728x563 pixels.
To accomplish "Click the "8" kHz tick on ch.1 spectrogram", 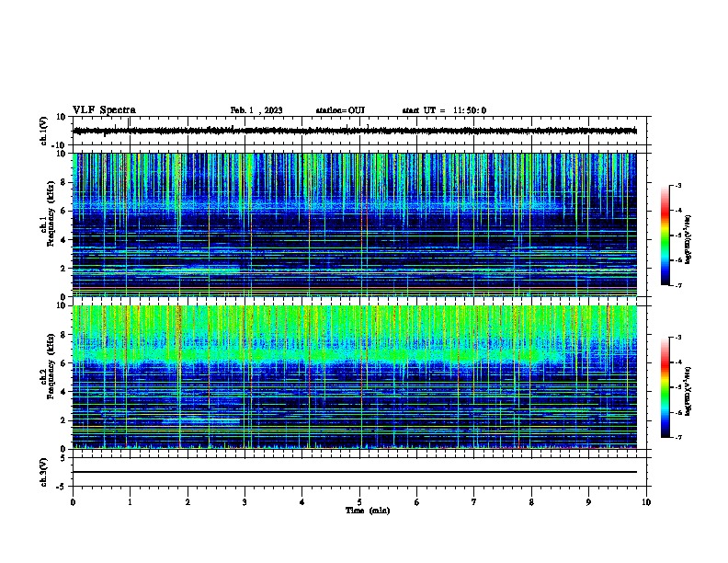I will (63, 182).
